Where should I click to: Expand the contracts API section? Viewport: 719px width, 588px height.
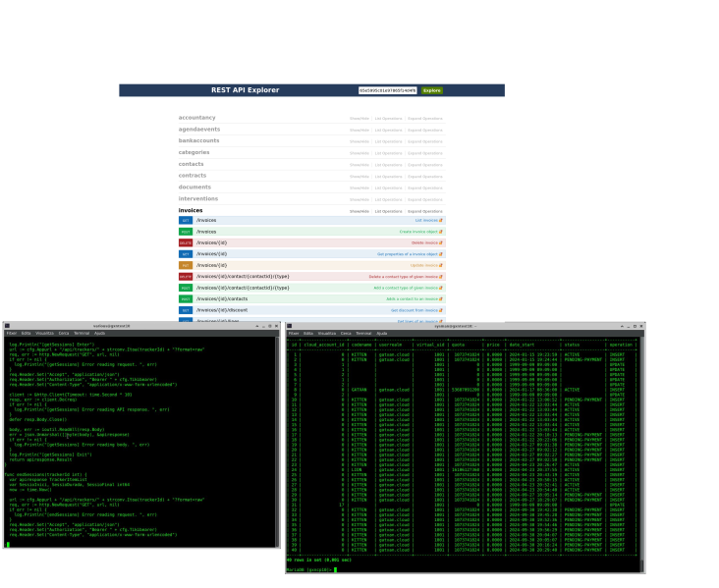click(x=193, y=176)
